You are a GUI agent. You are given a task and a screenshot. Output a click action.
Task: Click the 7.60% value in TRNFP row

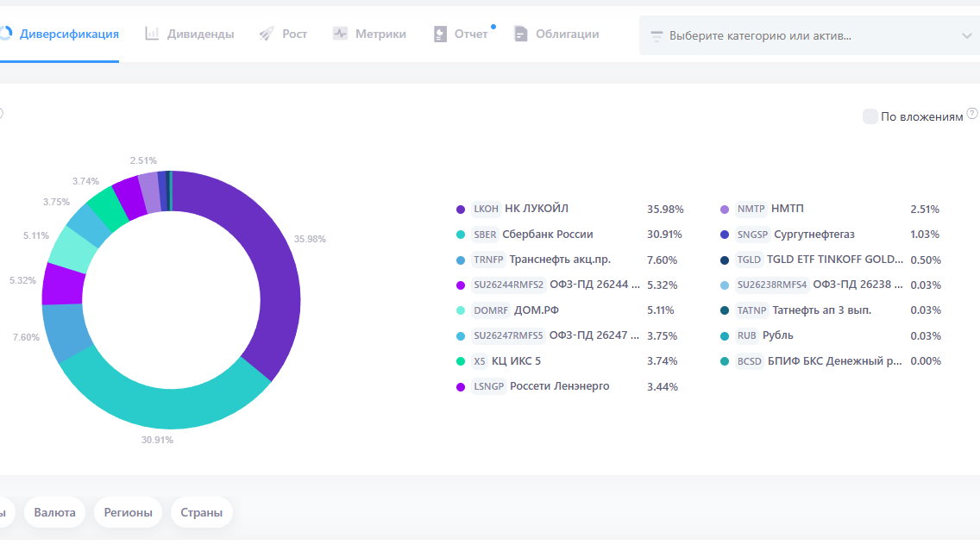[x=662, y=260]
